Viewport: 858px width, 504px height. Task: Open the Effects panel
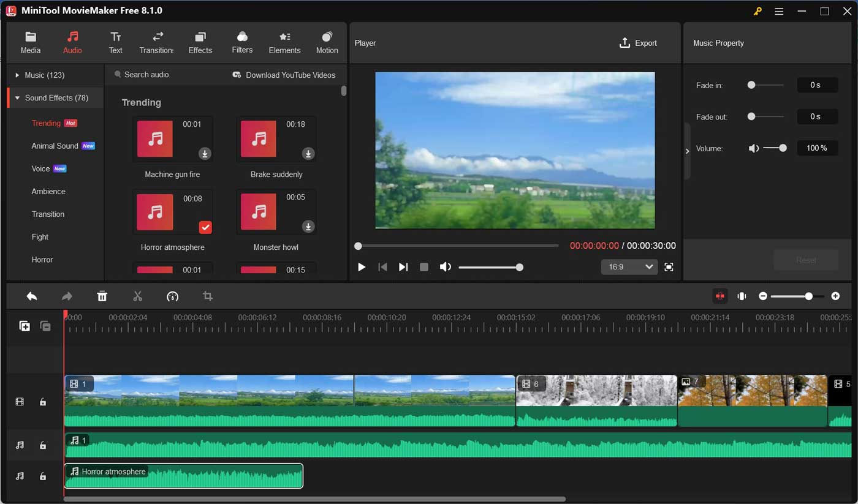[200, 42]
